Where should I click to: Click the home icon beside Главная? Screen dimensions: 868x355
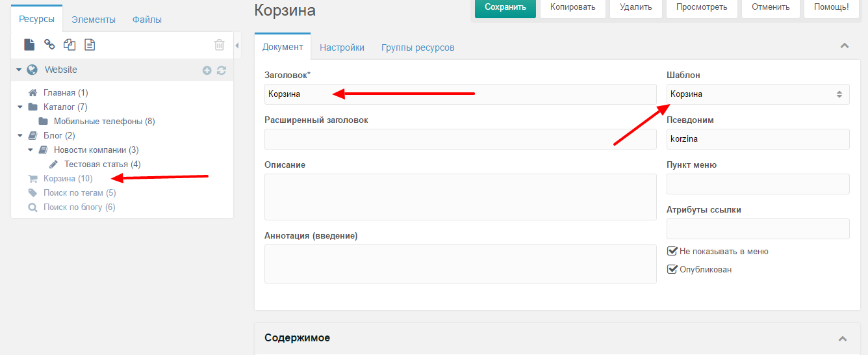32,92
